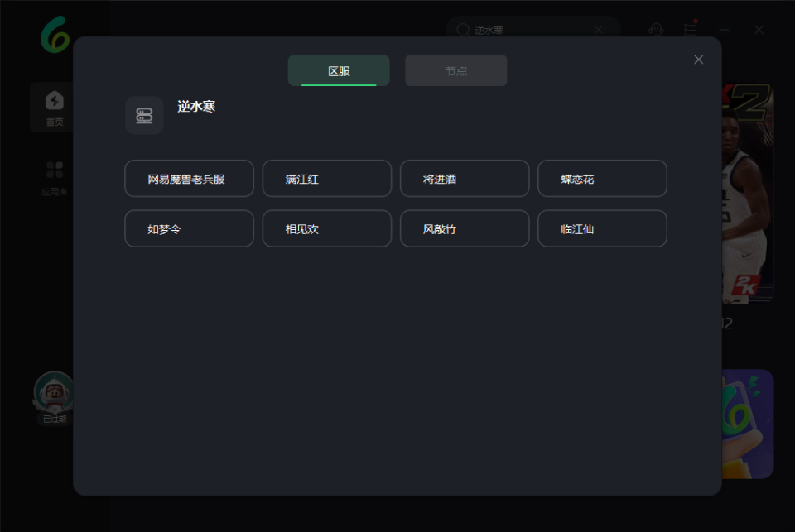Open the menu list icon with red dot
795x532 pixels.
(690, 30)
